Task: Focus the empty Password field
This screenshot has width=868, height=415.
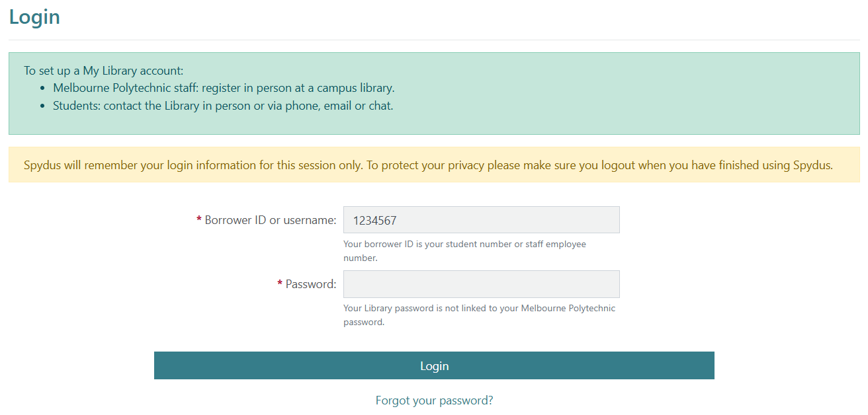Action: (x=481, y=284)
